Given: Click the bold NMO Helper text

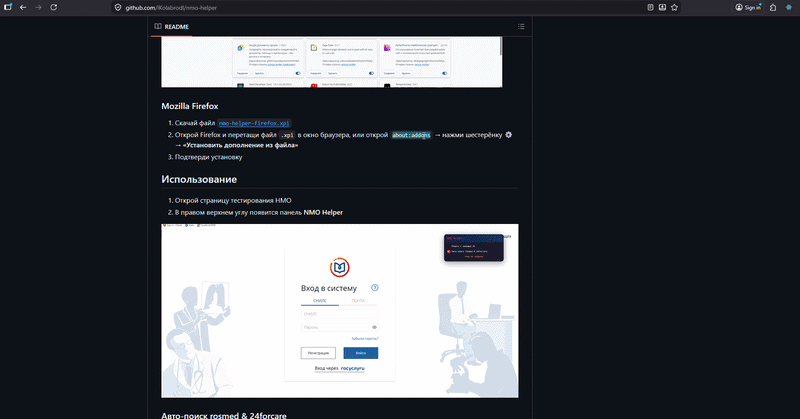Looking at the screenshot, I should click(x=323, y=212).
